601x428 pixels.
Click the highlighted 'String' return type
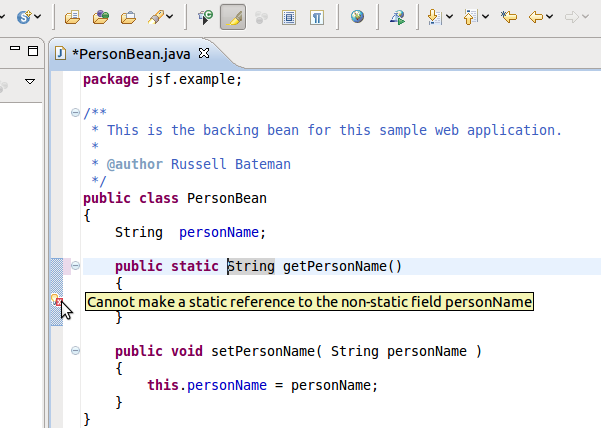tap(251, 266)
